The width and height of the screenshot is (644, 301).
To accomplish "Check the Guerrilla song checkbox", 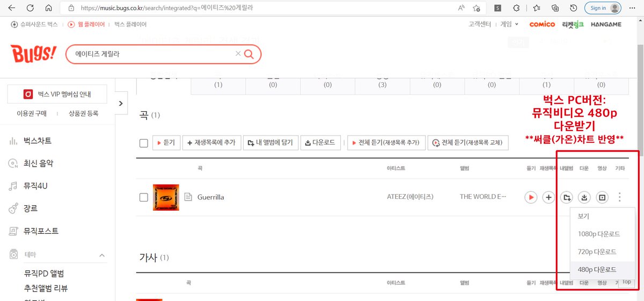I will (x=143, y=197).
